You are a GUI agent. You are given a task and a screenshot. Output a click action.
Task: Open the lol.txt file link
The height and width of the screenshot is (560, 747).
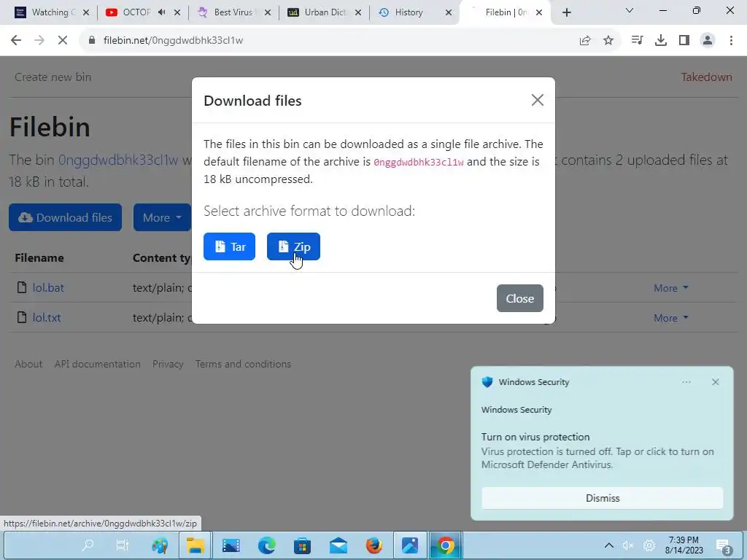[47, 318]
